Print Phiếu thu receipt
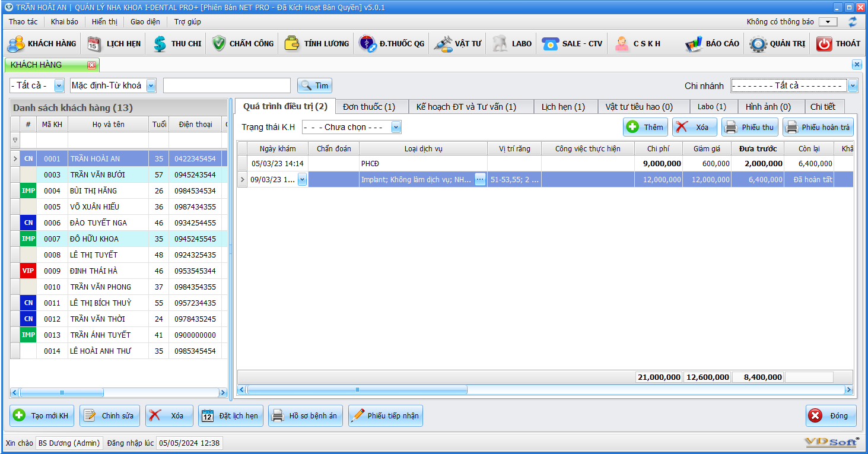The height and width of the screenshot is (454, 868). click(750, 127)
